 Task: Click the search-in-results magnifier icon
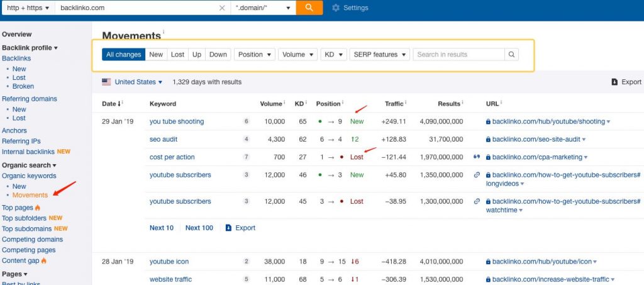click(511, 55)
